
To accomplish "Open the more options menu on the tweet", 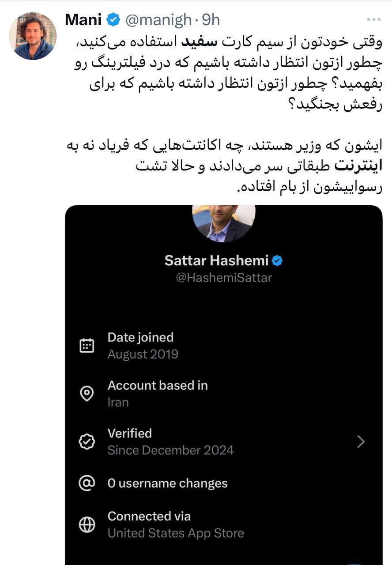I will pyautogui.click(x=375, y=19).
